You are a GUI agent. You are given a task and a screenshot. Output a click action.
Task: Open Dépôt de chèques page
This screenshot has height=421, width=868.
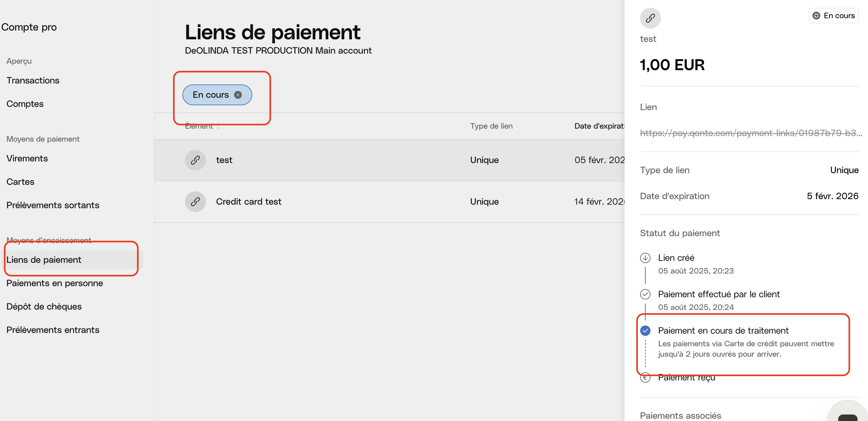pos(44,306)
